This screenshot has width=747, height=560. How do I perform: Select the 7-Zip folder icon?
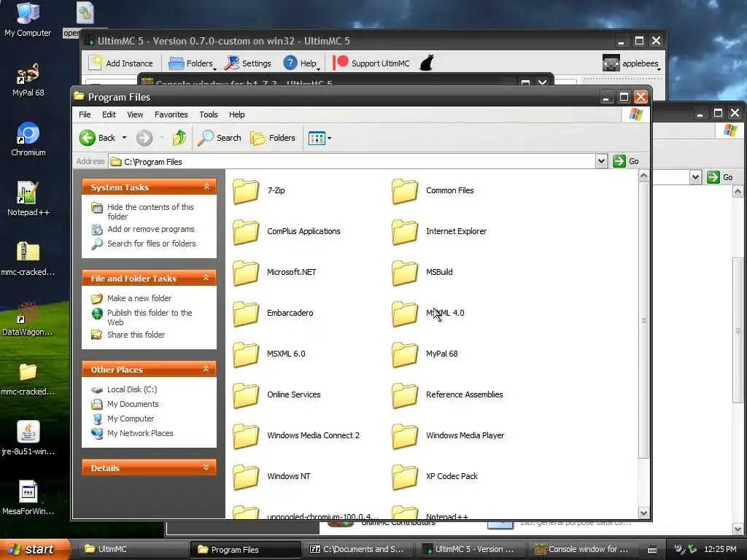click(246, 192)
